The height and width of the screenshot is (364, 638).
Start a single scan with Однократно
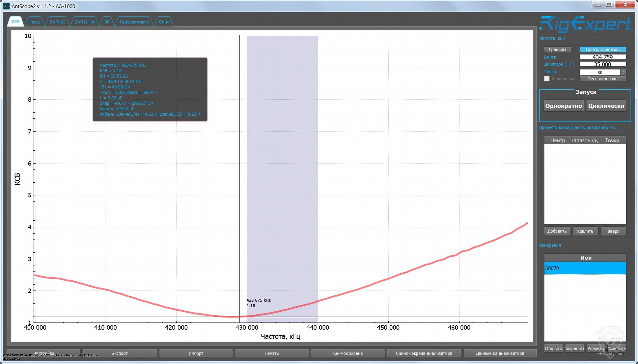563,106
